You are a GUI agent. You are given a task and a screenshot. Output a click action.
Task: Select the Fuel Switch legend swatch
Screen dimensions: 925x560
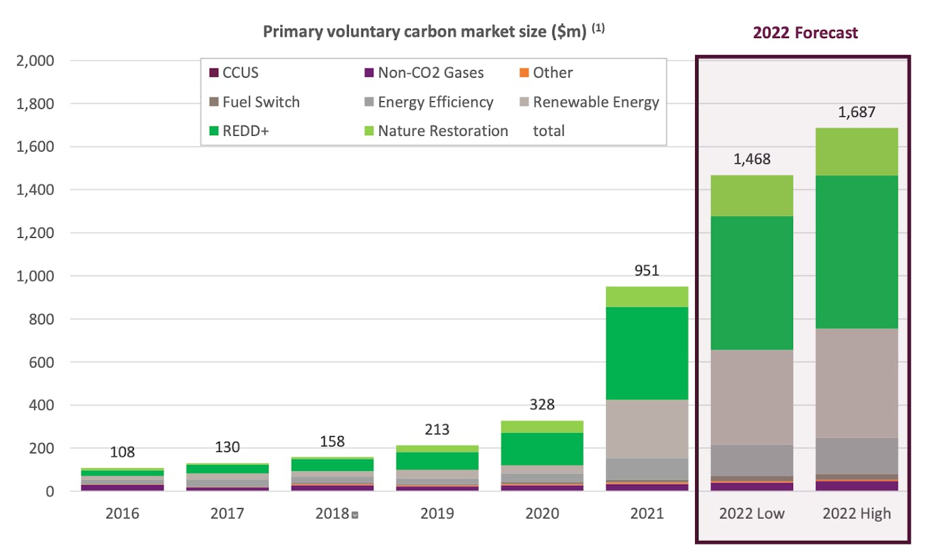coord(213,102)
